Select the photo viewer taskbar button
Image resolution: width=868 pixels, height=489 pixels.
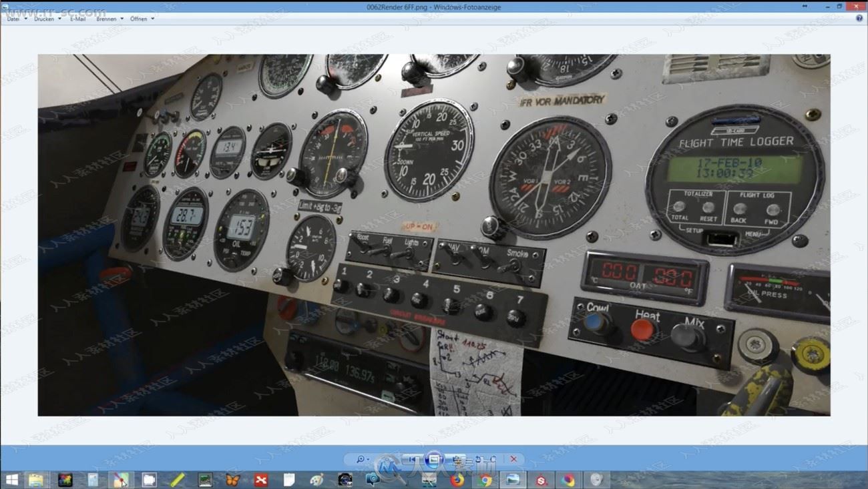(513, 480)
